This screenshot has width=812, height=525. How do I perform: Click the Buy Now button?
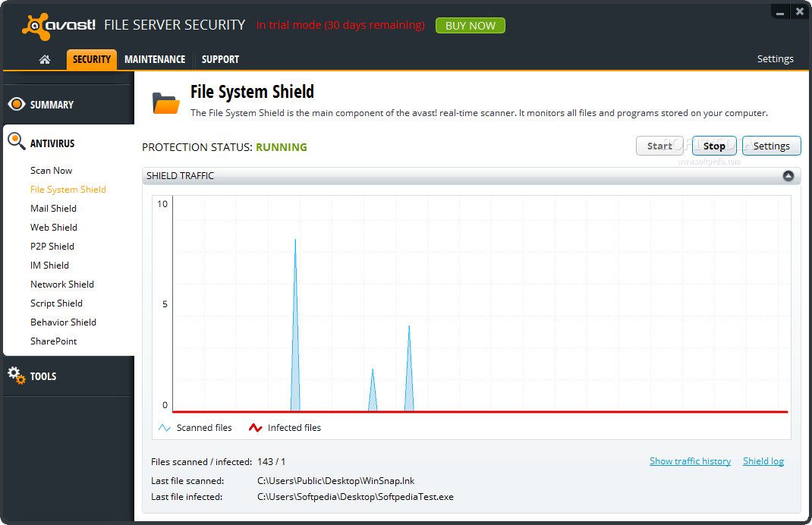(x=471, y=25)
